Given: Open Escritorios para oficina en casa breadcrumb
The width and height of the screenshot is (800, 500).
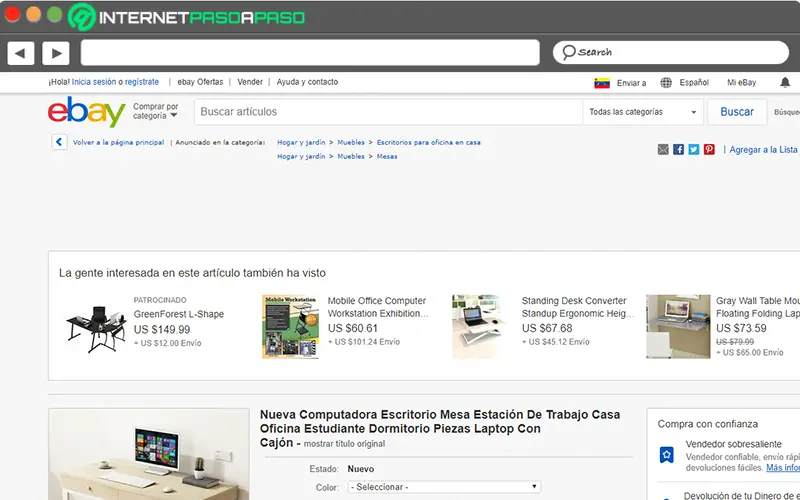Looking at the screenshot, I should coord(429,142).
